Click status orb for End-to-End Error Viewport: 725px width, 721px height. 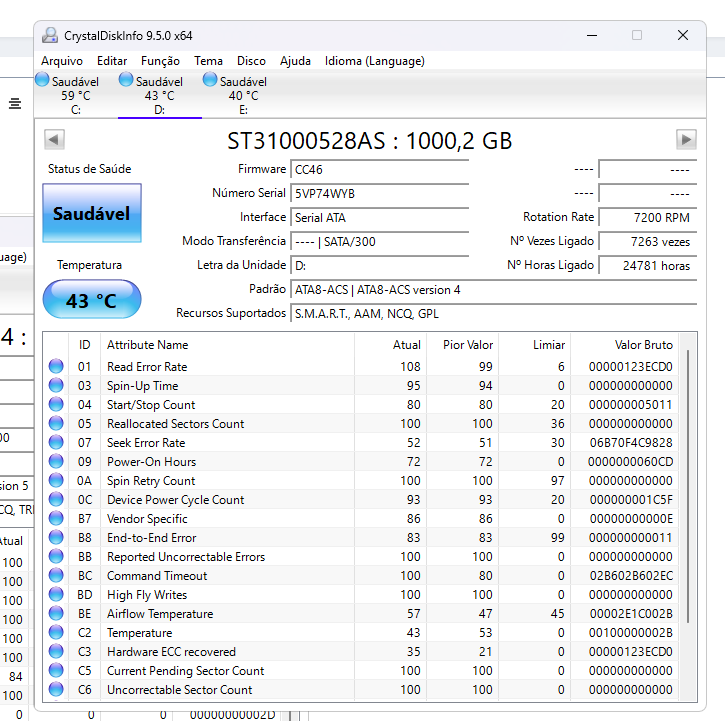(56, 537)
